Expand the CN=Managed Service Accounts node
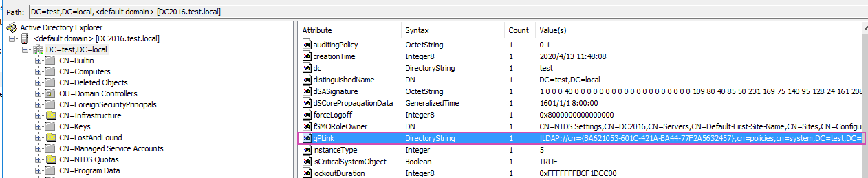868x178 pixels. tap(38, 149)
